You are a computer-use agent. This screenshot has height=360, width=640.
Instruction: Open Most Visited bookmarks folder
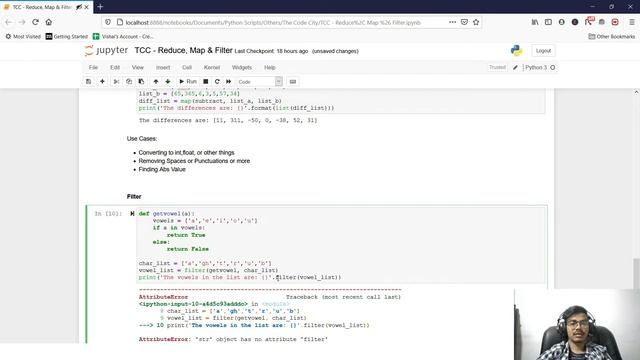[x=23, y=36]
